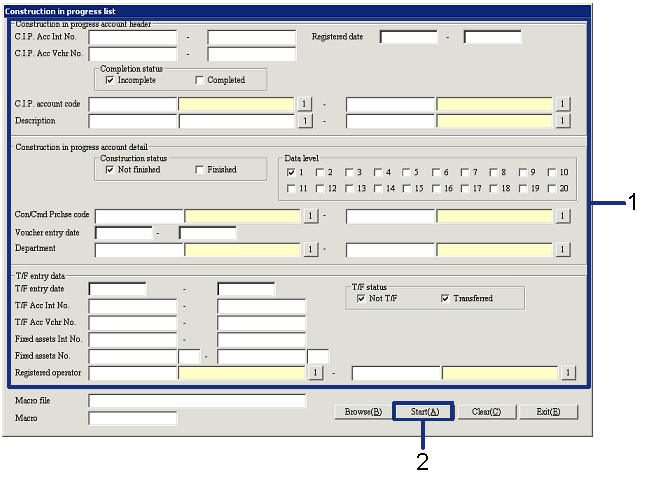Focus the first Registered date field
The height and width of the screenshot is (479, 650).
pos(409,37)
